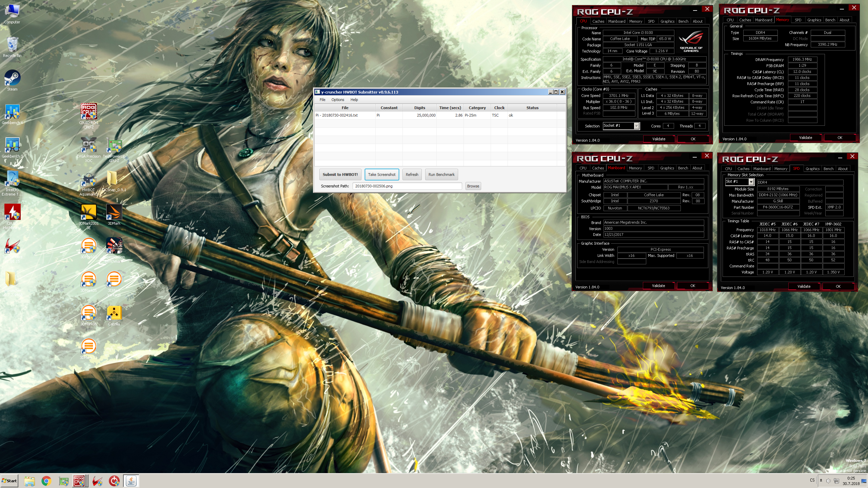Select the CPUID ROG CPU-Z desktop shortcut
Viewport: 868px width, 488px height.
tap(88, 116)
